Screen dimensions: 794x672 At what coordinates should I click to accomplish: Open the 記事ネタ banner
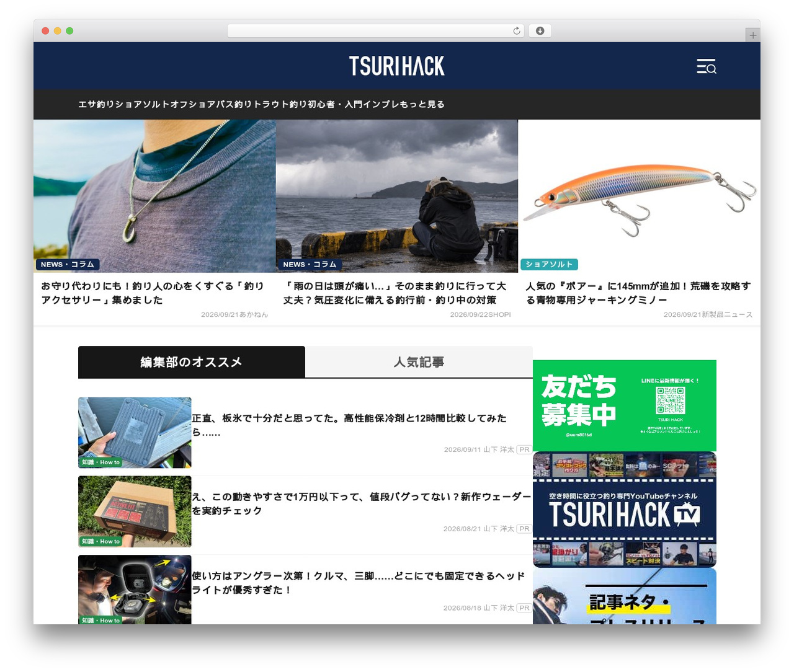click(x=625, y=596)
